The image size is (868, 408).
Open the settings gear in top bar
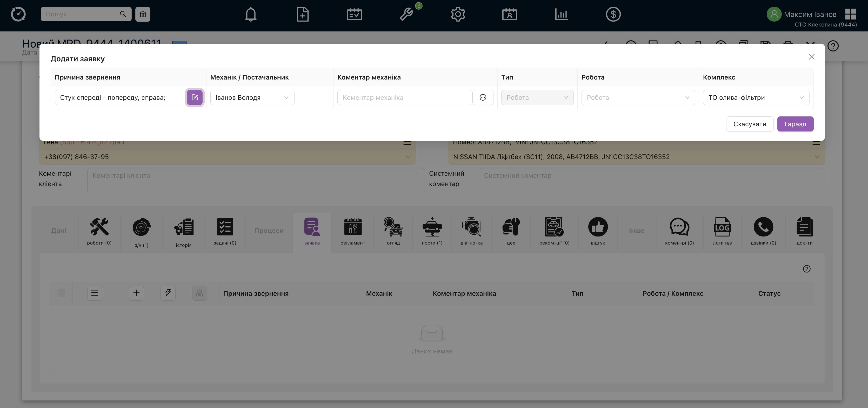(458, 14)
